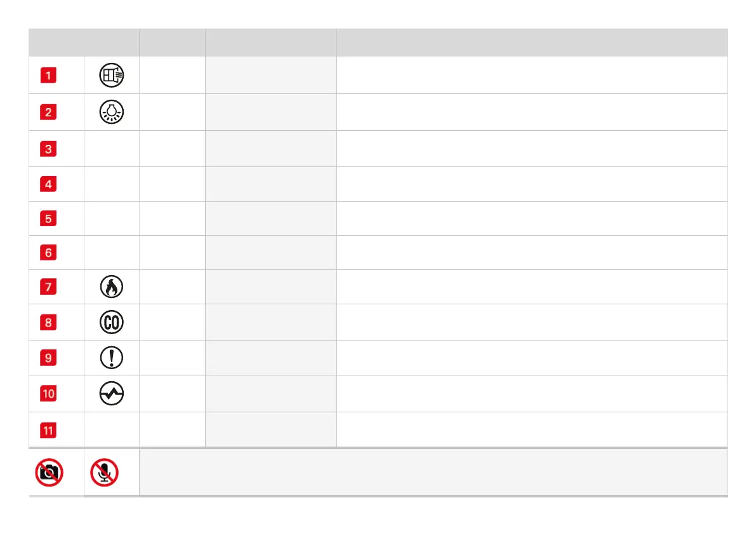Screen dimensions: 756x533
Task: Select the red number 5 badge
Action: pyautogui.click(x=49, y=219)
